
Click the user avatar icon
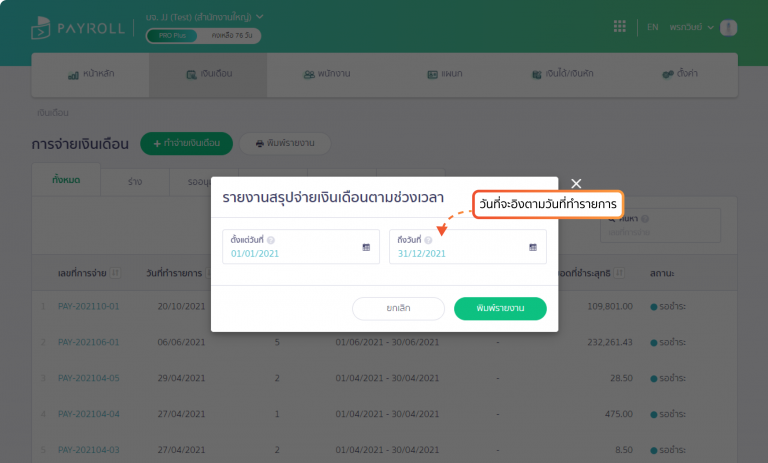[728, 27]
